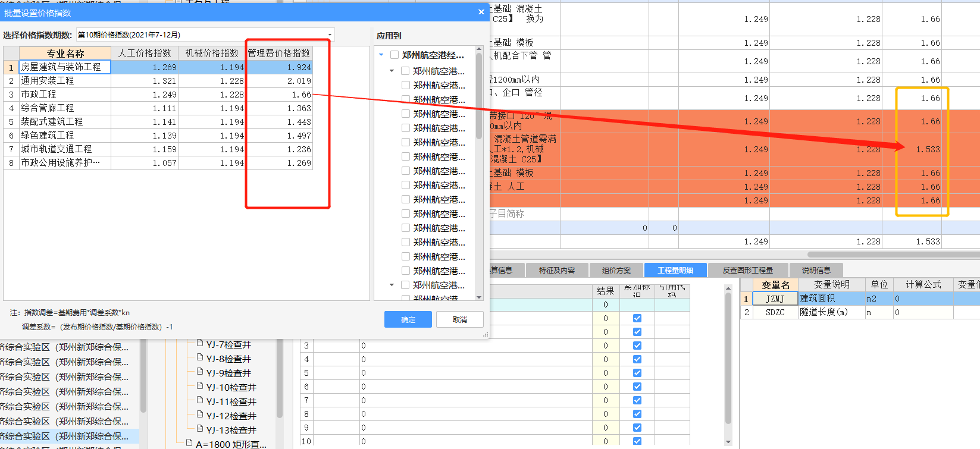980x449 pixels.
Task: Select row 综合管廊工程
Action: pyautogui.click(x=158, y=108)
